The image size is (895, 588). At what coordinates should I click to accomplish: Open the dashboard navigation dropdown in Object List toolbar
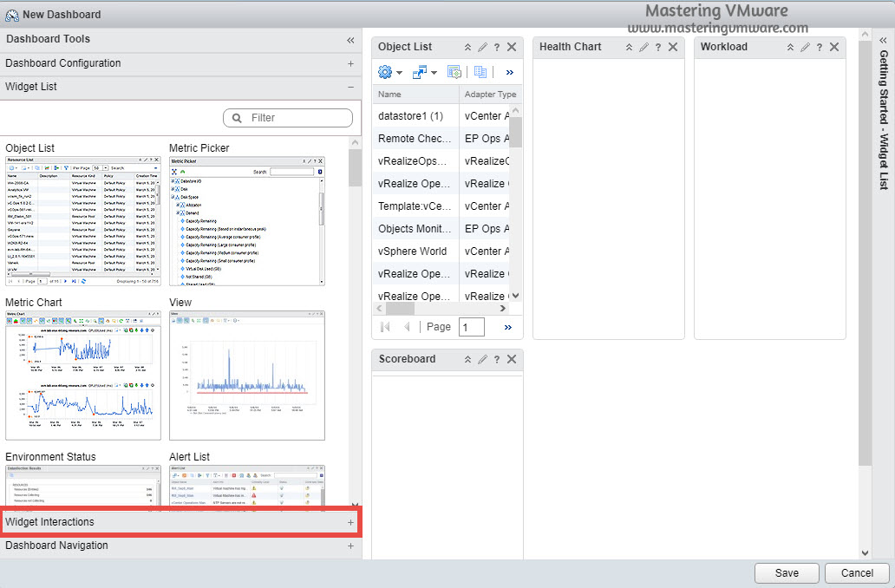425,72
